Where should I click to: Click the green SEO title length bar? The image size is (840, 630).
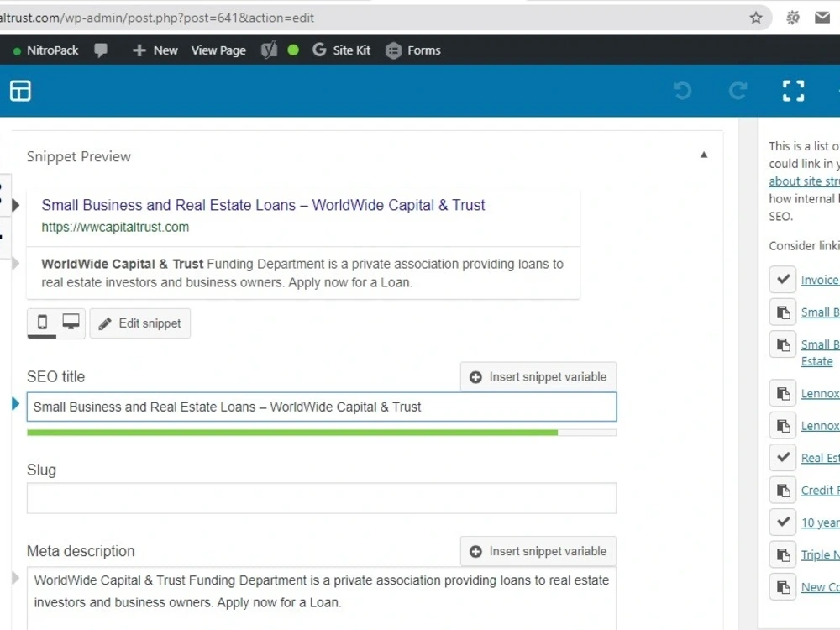[x=292, y=433]
